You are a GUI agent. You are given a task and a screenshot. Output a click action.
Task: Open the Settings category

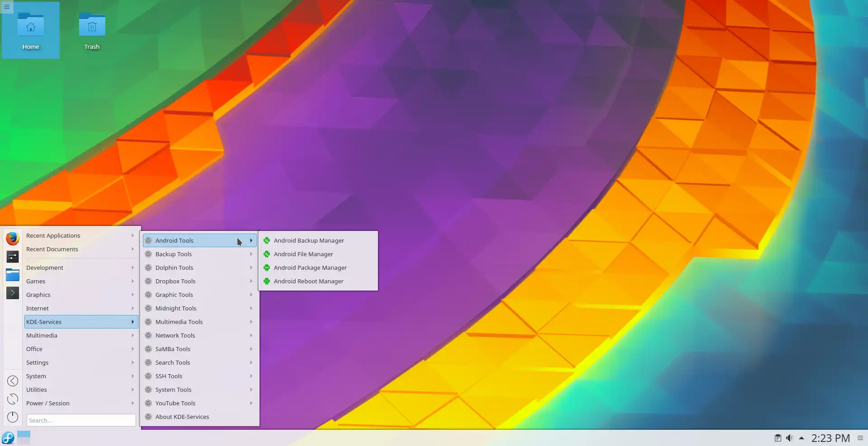coord(81,362)
